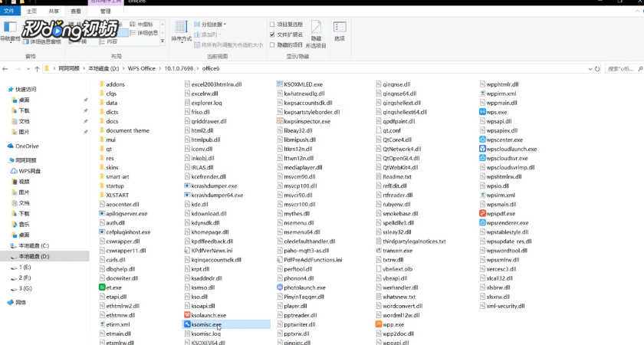This screenshot has height=345, width=644.
Task: Expand the WPS Office breadcrumb chevron
Action: 160,68
